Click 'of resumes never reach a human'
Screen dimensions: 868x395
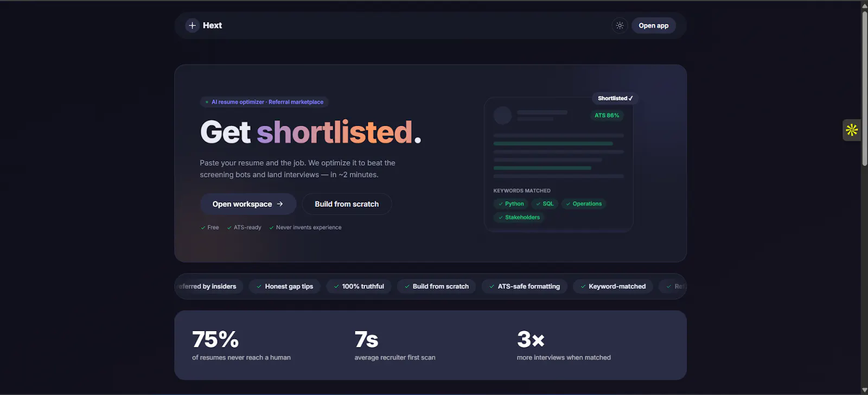pyautogui.click(x=241, y=358)
